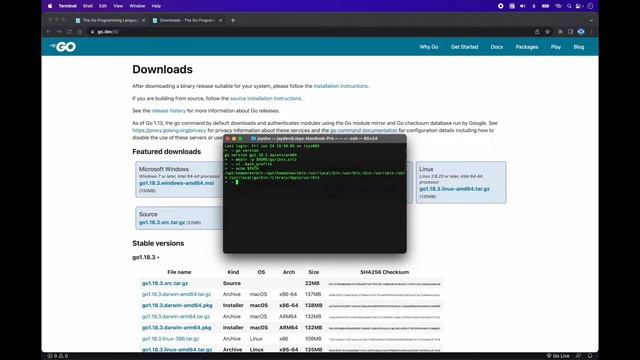Switch to 'Downloads - The Go Program' tab
The height and width of the screenshot is (360, 640).
click(x=187, y=20)
